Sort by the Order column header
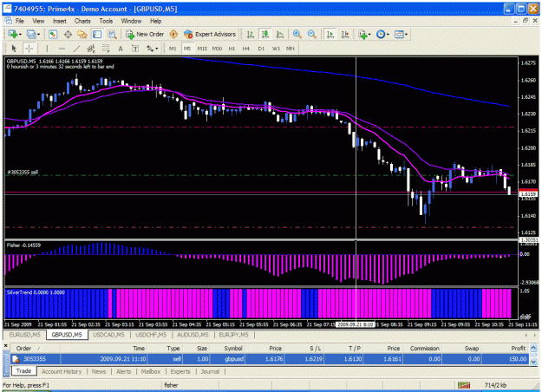Screen dimensions: 542x392 coord(36,349)
